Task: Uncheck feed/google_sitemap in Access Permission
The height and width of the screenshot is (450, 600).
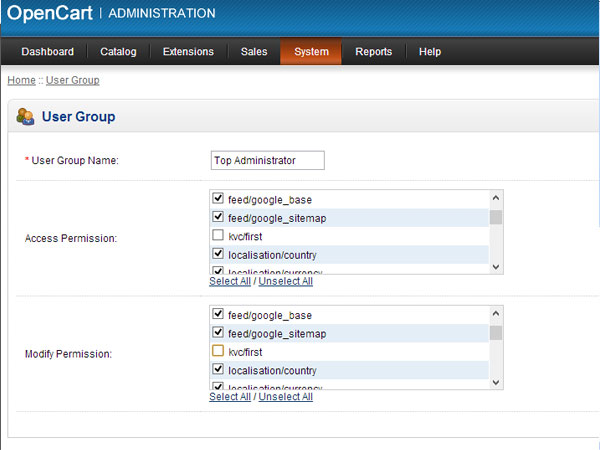Action: coord(218,217)
